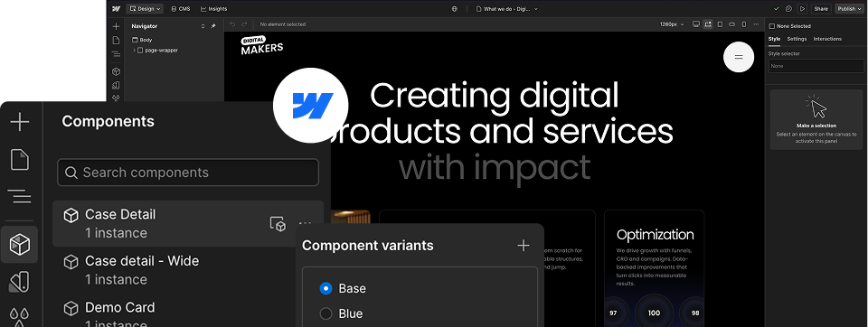Click the Webflow logo in the top bar
Viewport: 868px width, 327px height.
pos(117,9)
